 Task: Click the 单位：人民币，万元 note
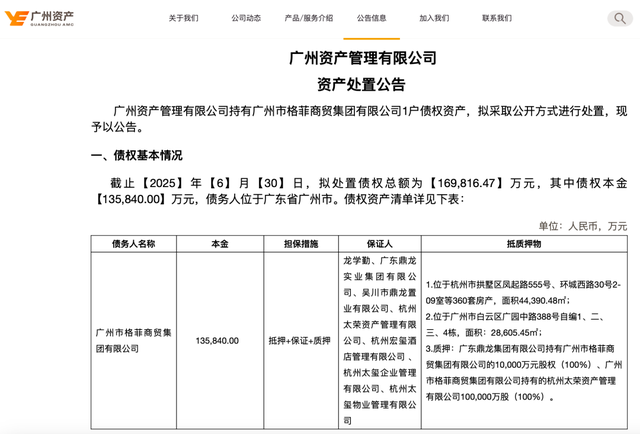[x=582, y=226]
